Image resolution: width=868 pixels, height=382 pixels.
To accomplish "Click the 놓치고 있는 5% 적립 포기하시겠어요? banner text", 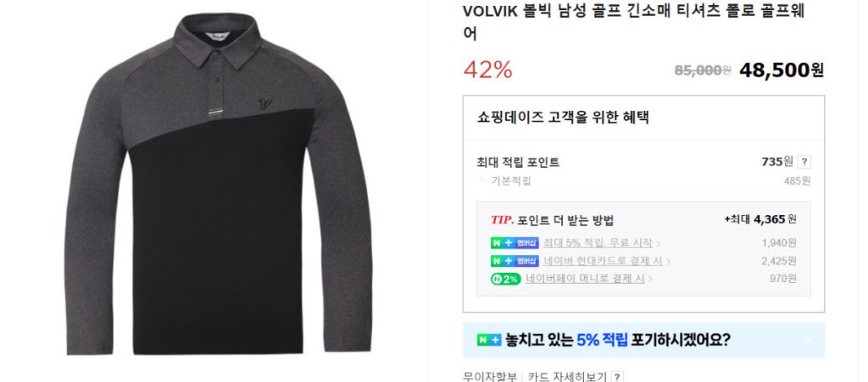I will pos(618,340).
